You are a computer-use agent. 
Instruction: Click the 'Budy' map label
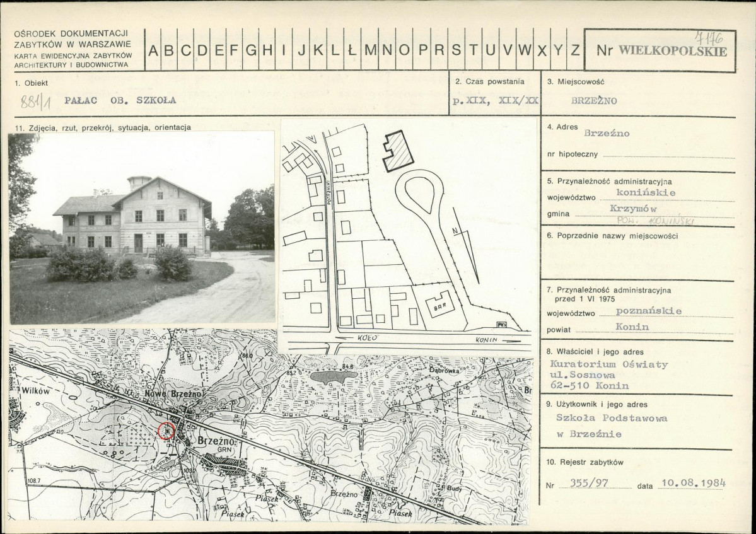(454, 489)
